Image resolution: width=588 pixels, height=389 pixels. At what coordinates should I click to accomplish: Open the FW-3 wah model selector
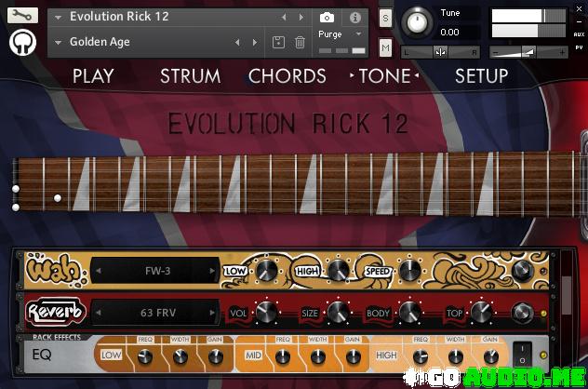pyautogui.click(x=157, y=271)
